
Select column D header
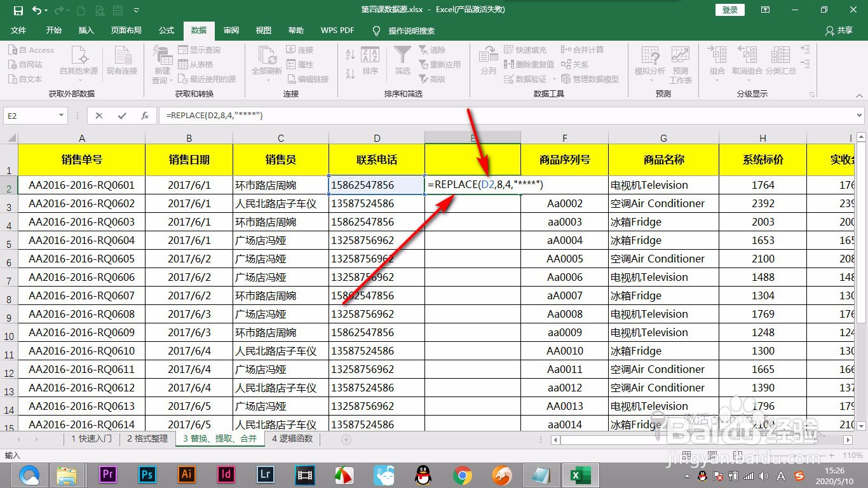[377, 138]
